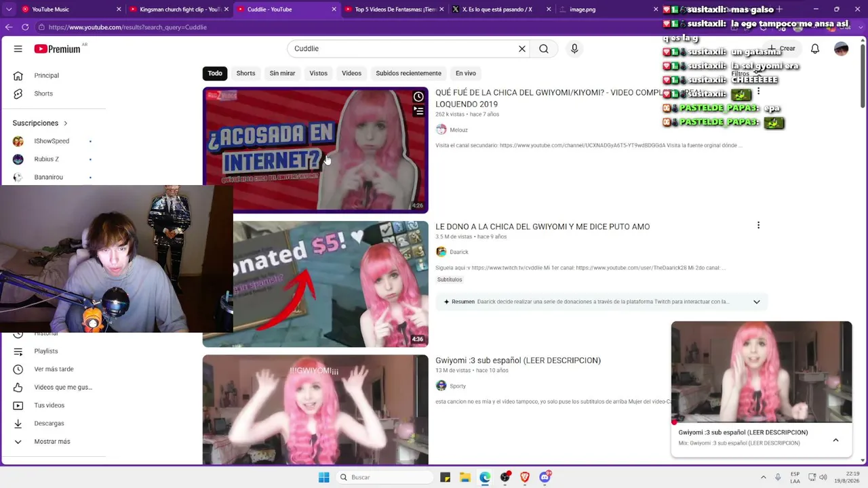
Task: Select the Sin mirar filter chip
Action: (x=282, y=73)
